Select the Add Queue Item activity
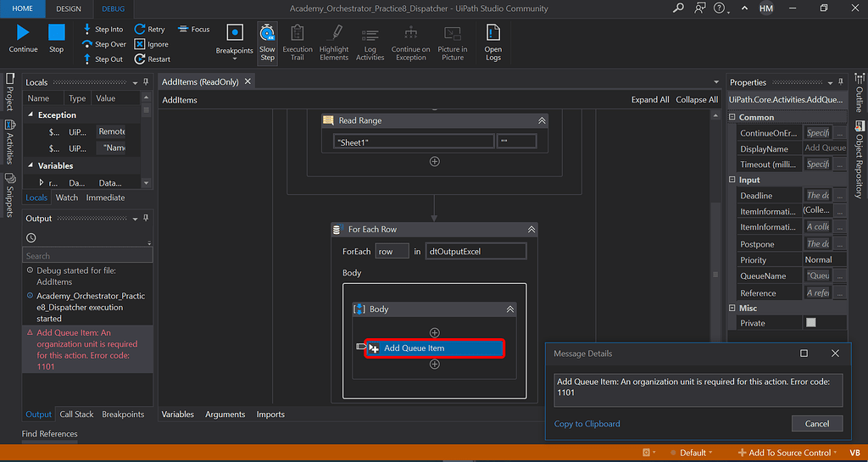 [435, 348]
